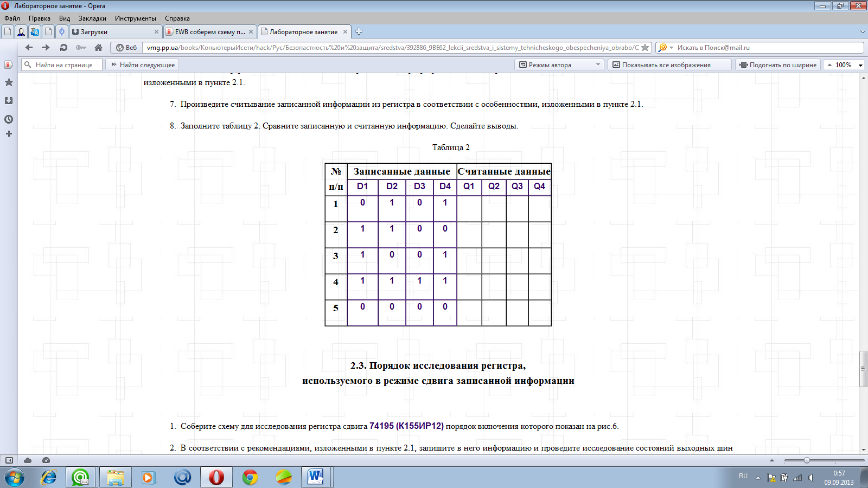Click the Opera Turbo speedometer icon
This screenshot has height=488, width=868.
pyautogui.click(x=46, y=460)
